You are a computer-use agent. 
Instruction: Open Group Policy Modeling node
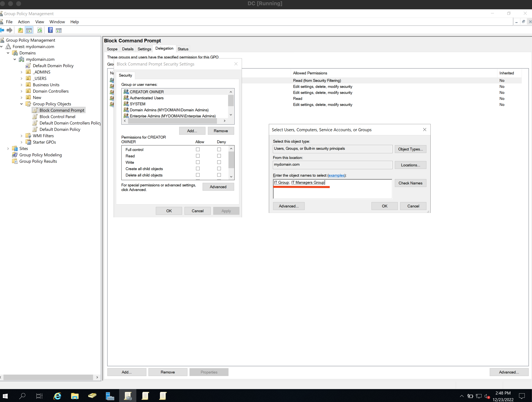40,155
